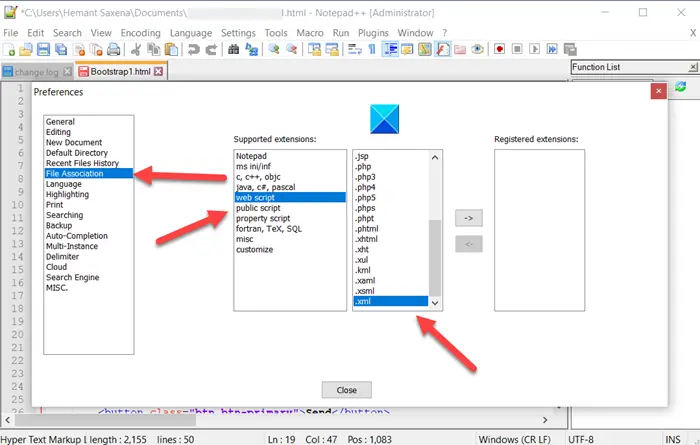Click the New file toolbar icon
Screen dimensions: 700x445
(9, 49)
